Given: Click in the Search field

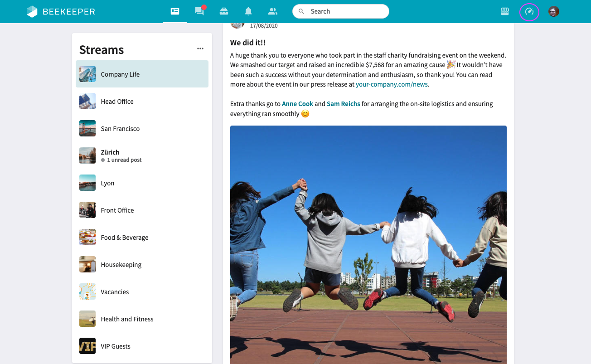Looking at the screenshot, I should coord(344,11).
